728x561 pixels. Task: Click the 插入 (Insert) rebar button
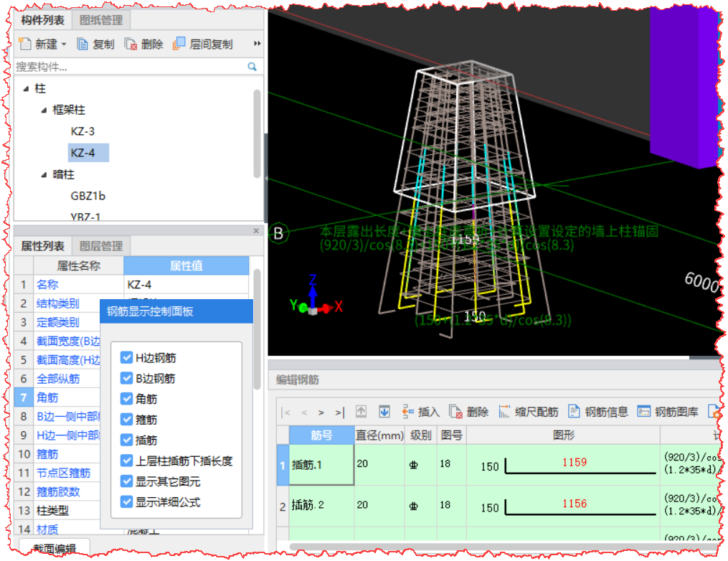pyautogui.click(x=420, y=412)
